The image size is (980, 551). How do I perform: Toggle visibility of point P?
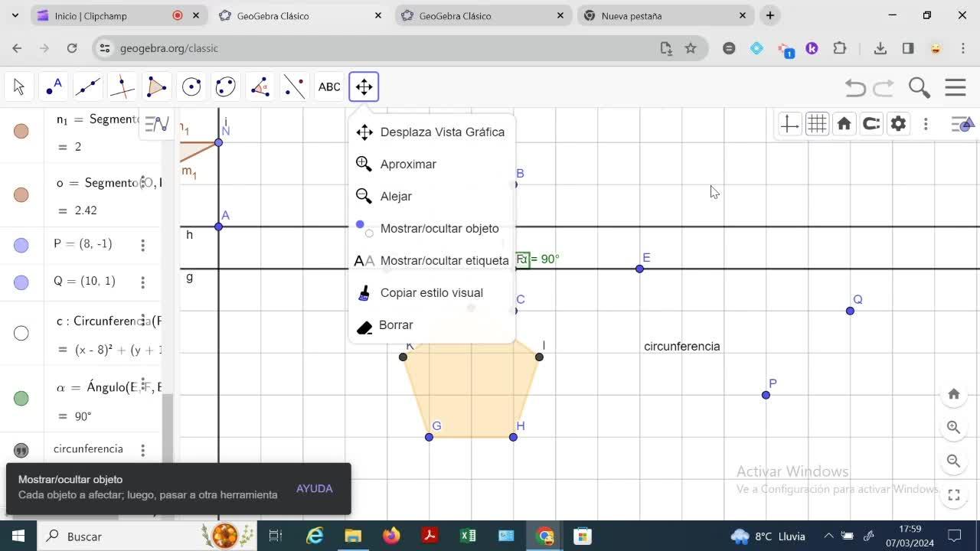[21, 245]
